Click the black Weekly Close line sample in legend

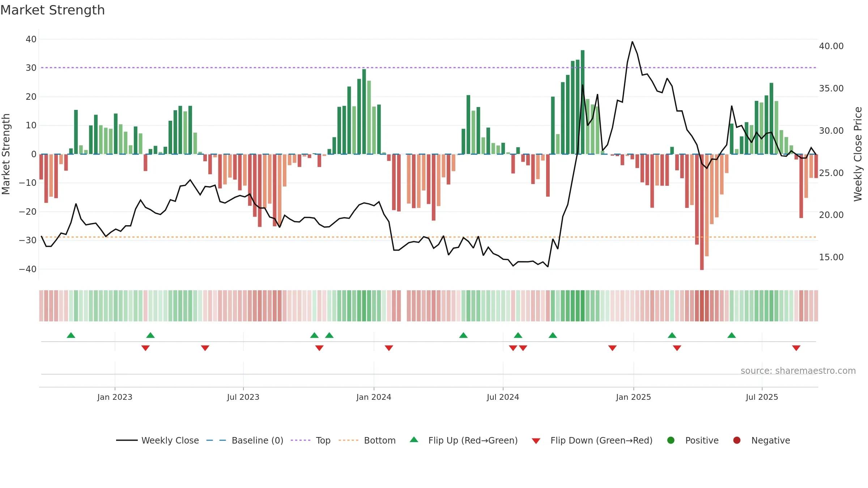[x=127, y=440]
